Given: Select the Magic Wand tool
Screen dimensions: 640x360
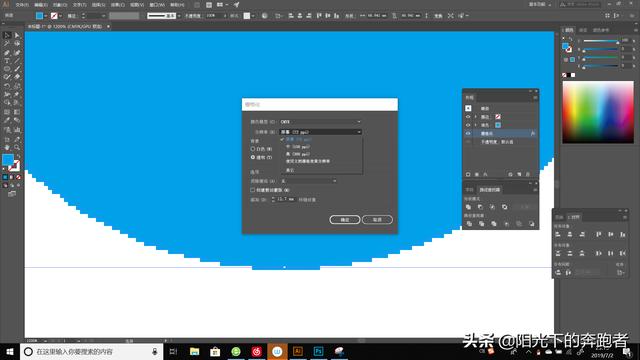Looking at the screenshot, I should pyautogui.click(x=7, y=44).
